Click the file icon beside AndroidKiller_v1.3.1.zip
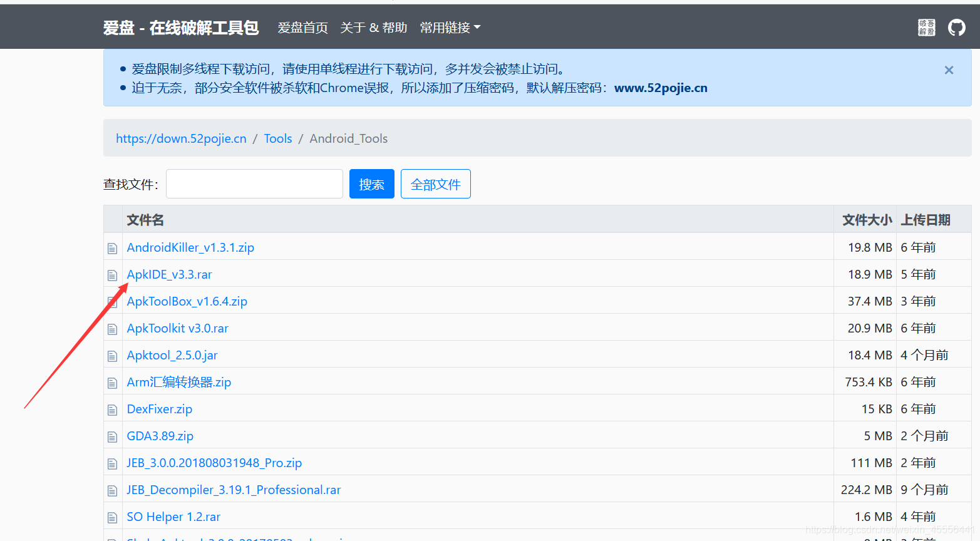980x541 pixels. point(113,247)
